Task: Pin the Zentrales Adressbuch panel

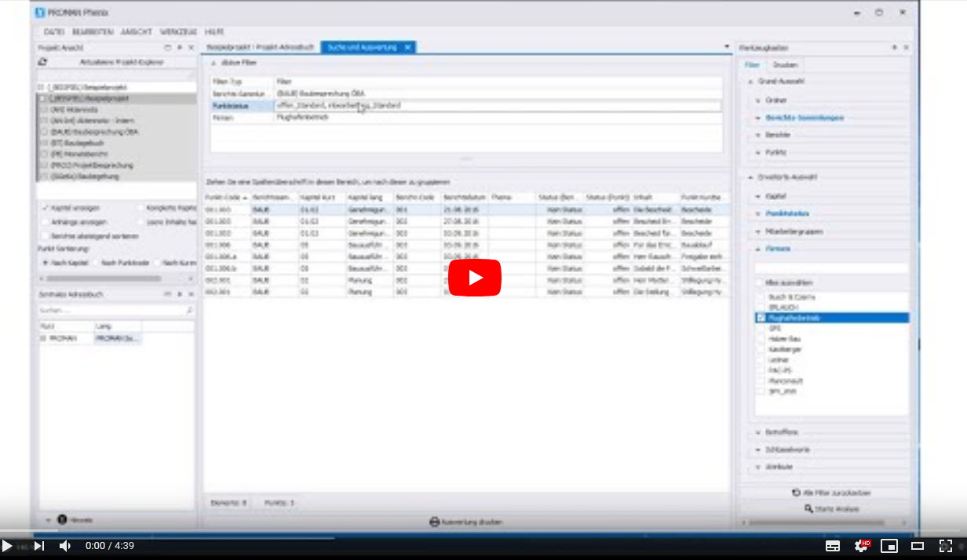Action: pyautogui.click(x=179, y=294)
